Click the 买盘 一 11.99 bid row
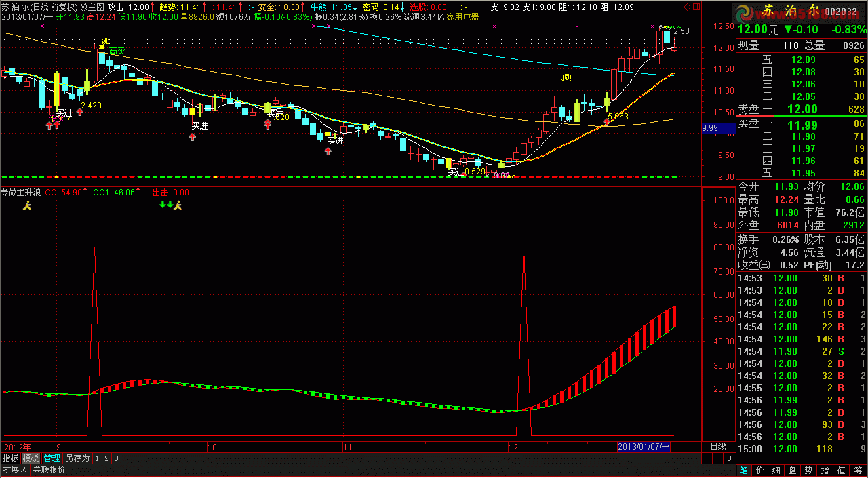The height and width of the screenshot is (478, 868). coord(802,124)
